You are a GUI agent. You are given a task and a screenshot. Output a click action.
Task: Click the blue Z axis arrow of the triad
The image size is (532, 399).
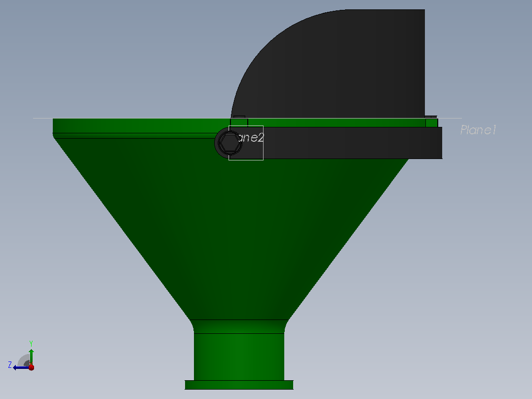pyautogui.click(x=21, y=367)
